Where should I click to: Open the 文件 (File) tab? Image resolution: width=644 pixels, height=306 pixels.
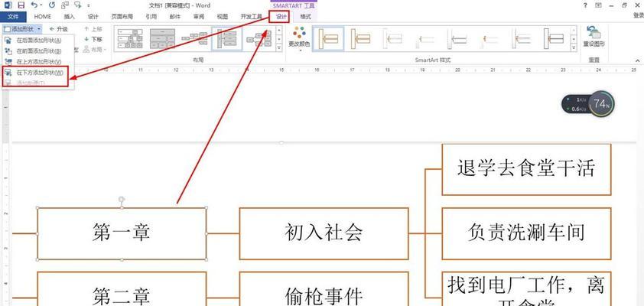click(13, 17)
